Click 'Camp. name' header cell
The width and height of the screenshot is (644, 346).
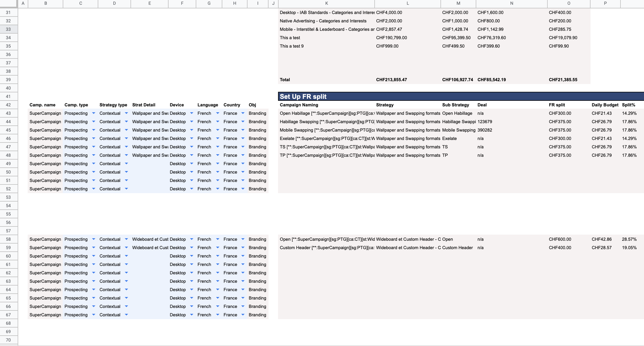point(46,105)
